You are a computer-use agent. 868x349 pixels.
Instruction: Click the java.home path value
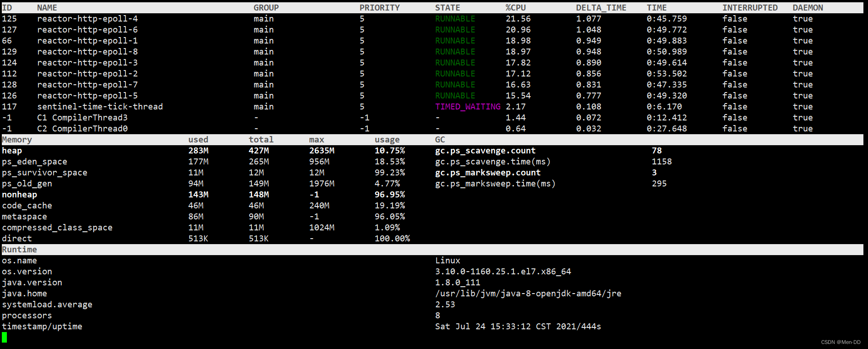tap(528, 294)
